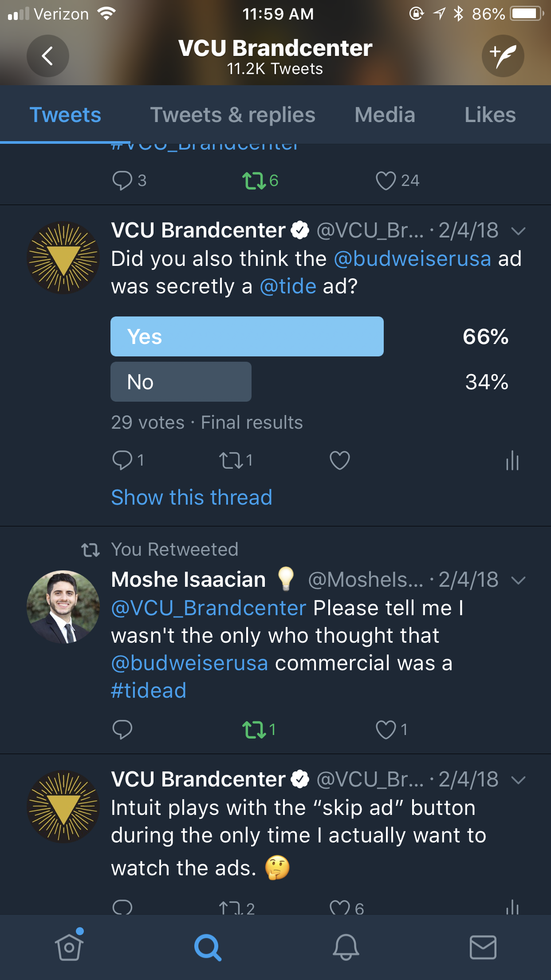551x980 pixels.
Task: Reply to the Budweiser poll tweet
Action: 122,460
